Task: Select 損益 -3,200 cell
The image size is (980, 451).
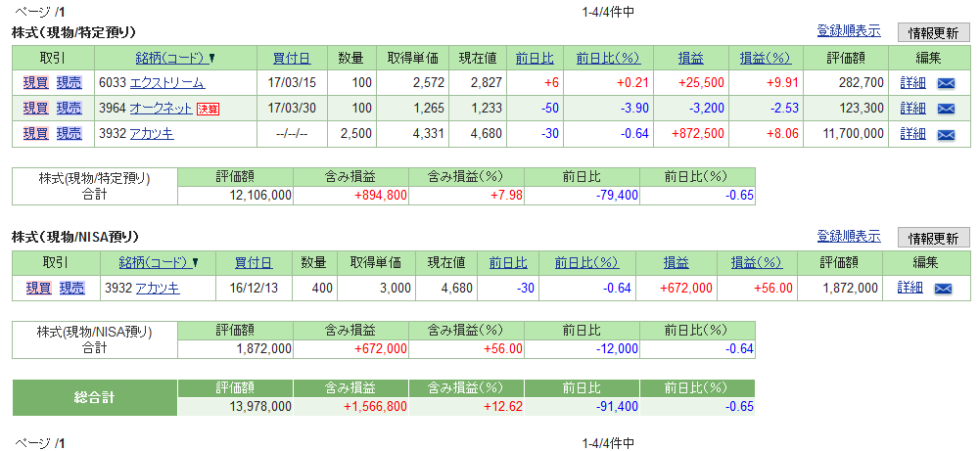Action: [691, 109]
